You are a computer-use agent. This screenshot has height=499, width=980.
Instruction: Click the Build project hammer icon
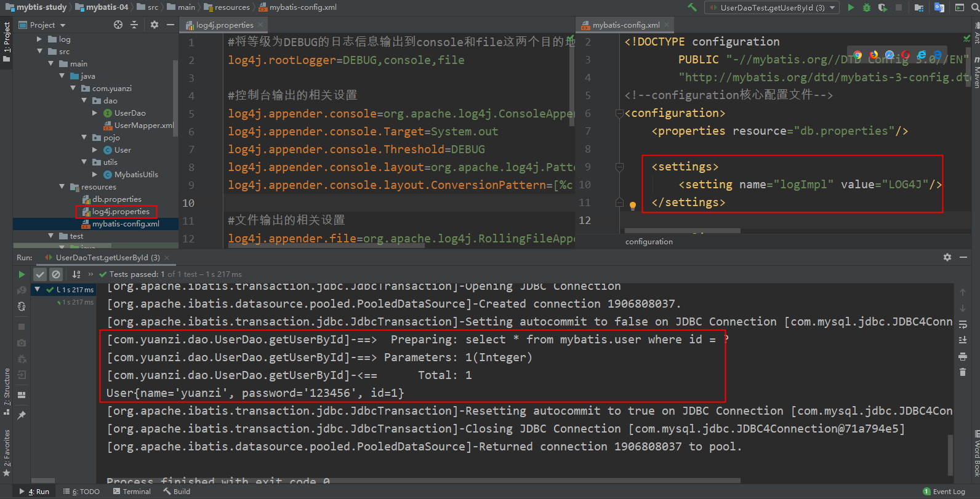click(x=692, y=7)
